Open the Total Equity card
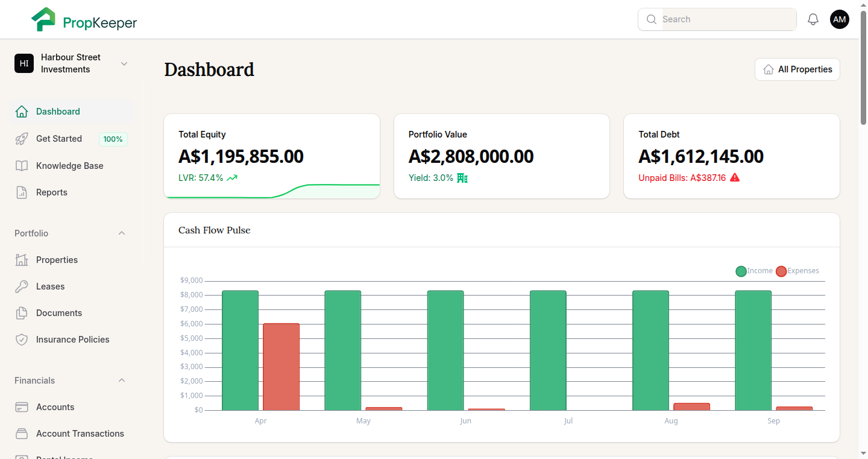This screenshot has height=459, width=868. 272,156
